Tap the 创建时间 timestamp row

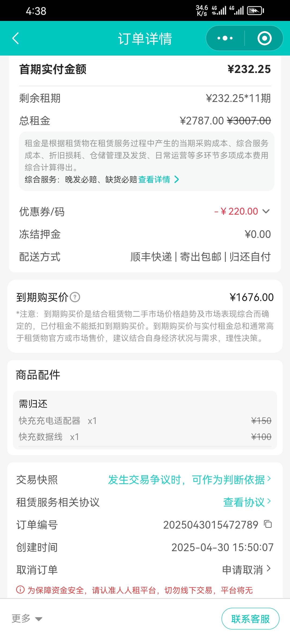point(145,547)
